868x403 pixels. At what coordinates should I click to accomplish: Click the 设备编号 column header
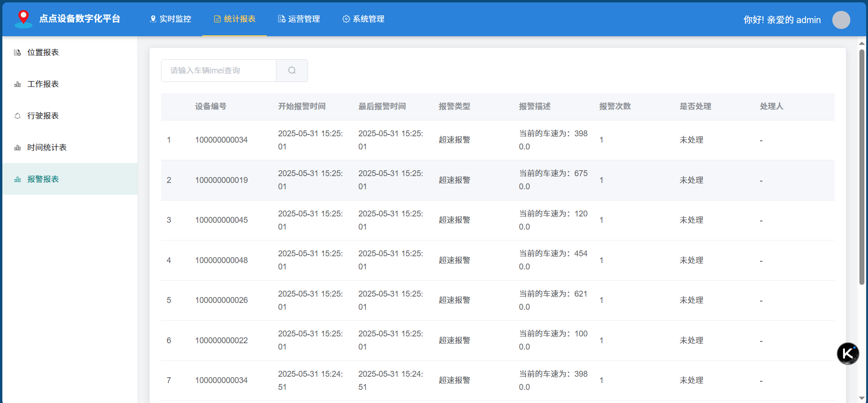(x=211, y=106)
